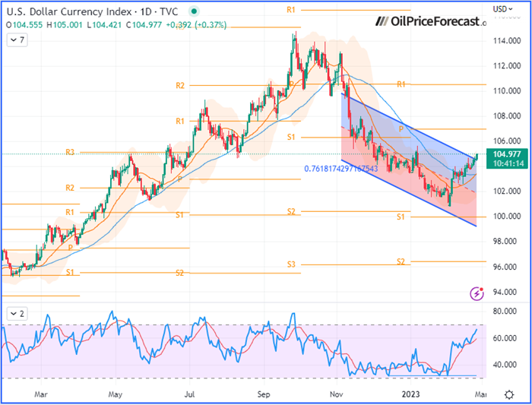Select the S3 pivot level label

291,264
